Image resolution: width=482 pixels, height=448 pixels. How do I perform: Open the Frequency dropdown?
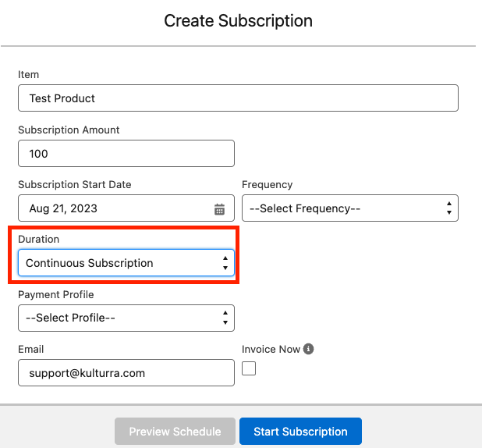click(x=349, y=208)
